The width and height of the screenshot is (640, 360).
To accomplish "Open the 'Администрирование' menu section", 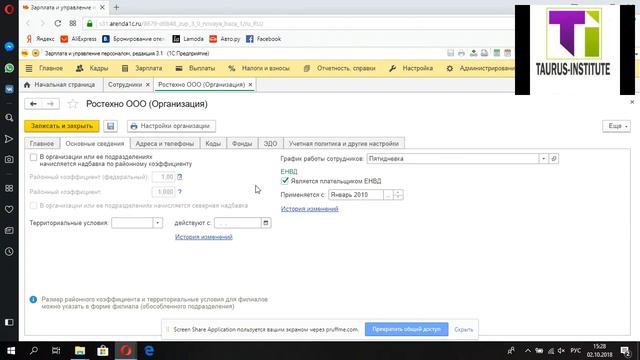I will point(481,69).
